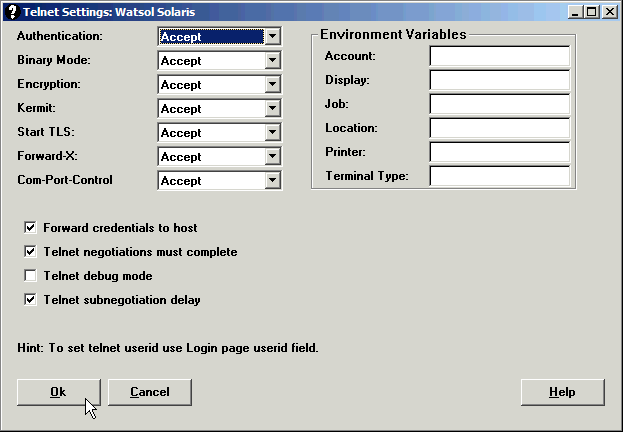623x432 pixels.
Task: Focus the Terminal Type field
Action: (499, 176)
